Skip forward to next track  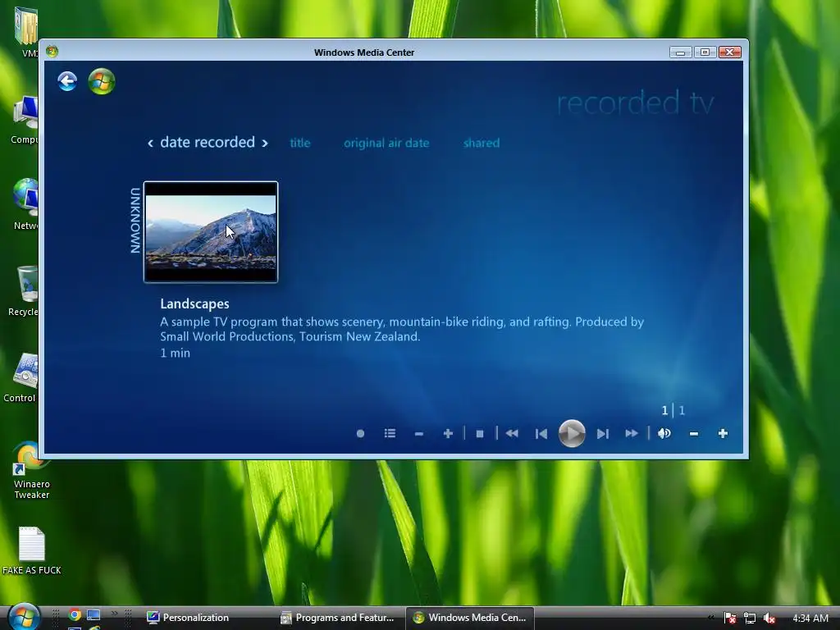pos(603,434)
